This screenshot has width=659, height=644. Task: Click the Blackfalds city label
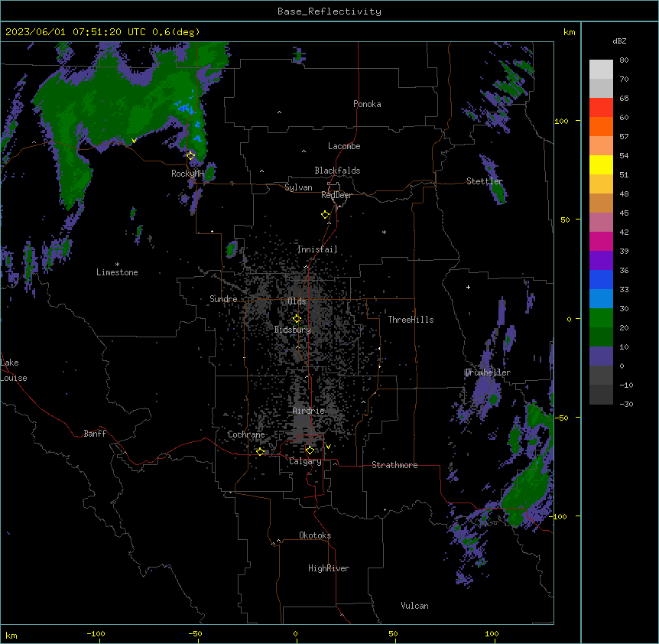tap(337, 171)
